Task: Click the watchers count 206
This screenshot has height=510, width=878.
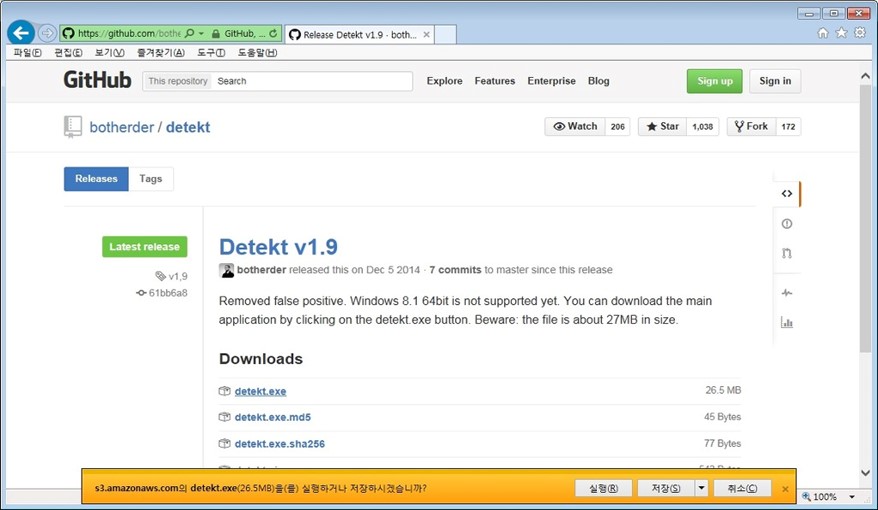Action: (618, 127)
